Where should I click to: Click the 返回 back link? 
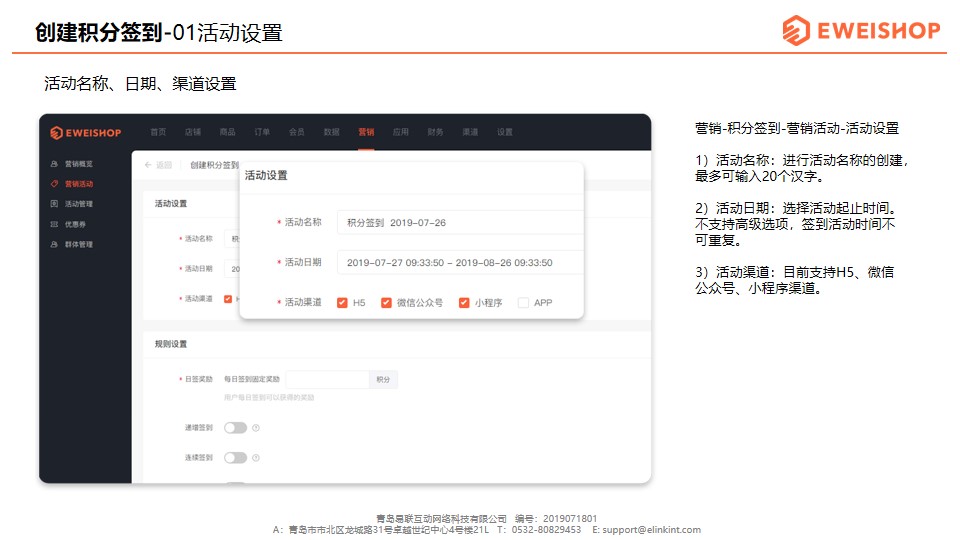[163, 165]
